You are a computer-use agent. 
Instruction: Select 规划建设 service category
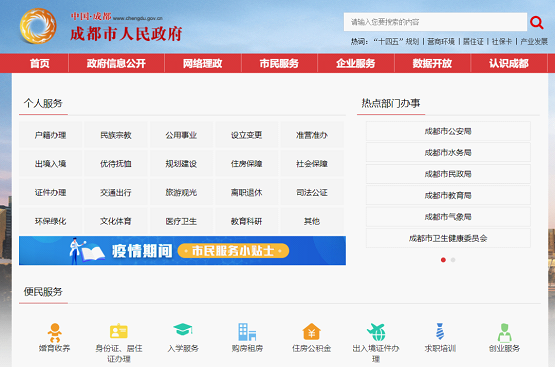(181, 164)
